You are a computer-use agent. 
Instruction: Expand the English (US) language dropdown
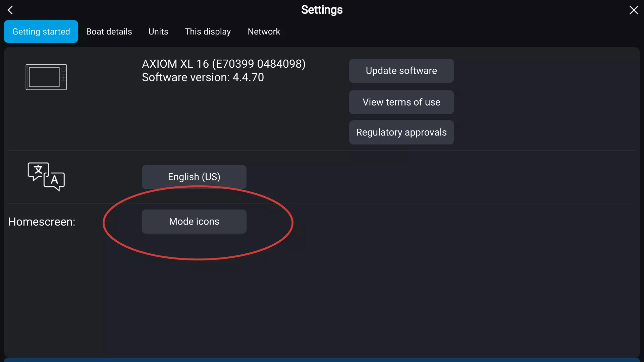[x=194, y=177]
